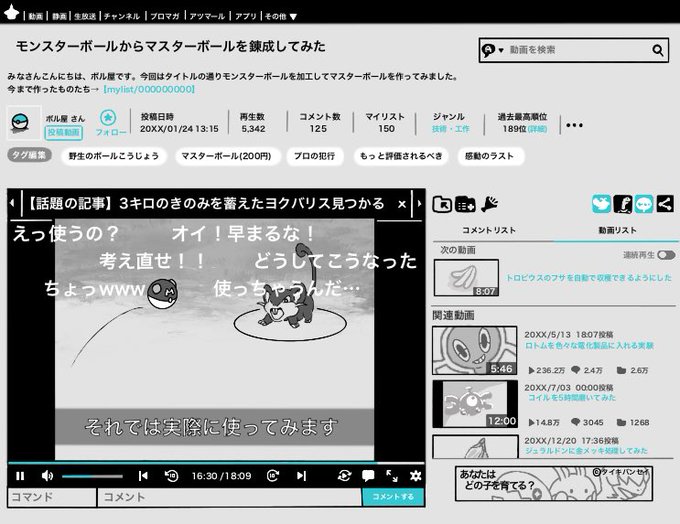680x524 pixels.
Task: Click the 投稿動画 button
Action: [63, 132]
